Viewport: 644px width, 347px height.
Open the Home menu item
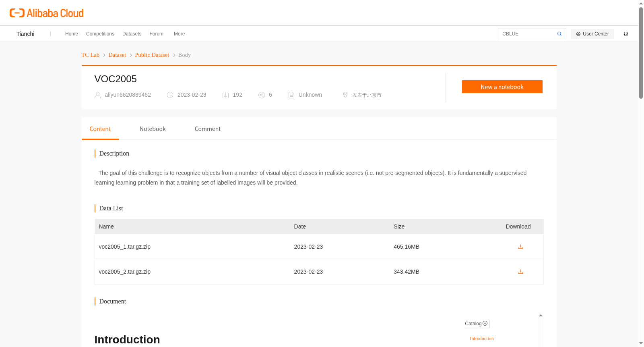pos(72,34)
